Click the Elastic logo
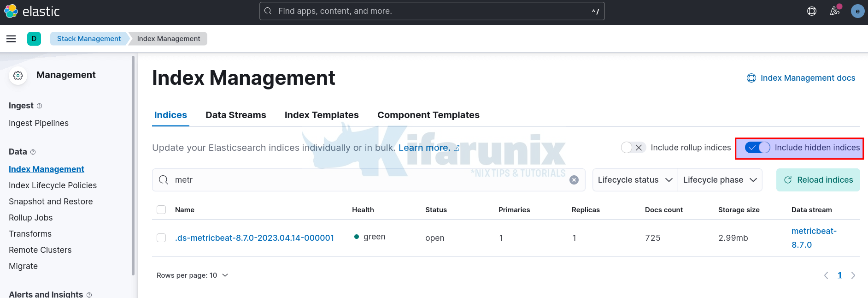The width and height of the screenshot is (868, 298). tap(32, 11)
